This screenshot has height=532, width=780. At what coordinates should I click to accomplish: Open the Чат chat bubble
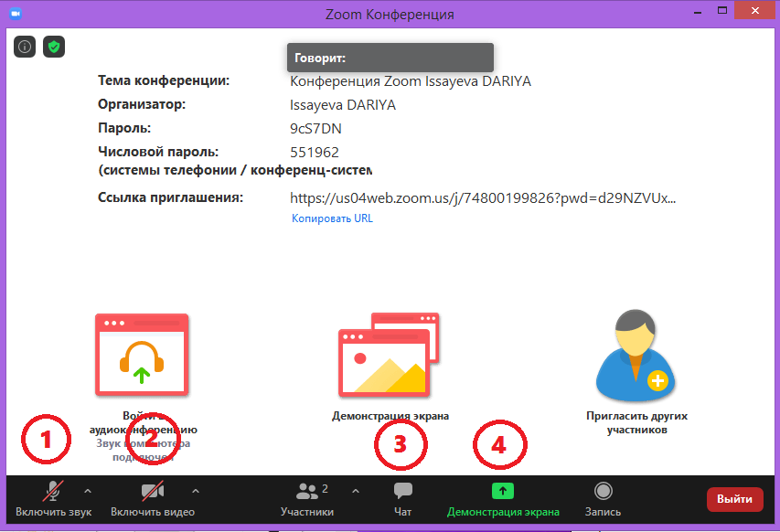tap(403, 499)
